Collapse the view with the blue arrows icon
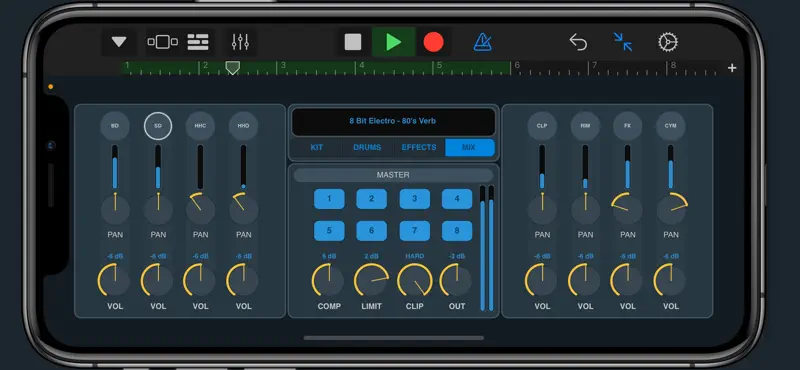This screenshot has width=800, height=370. 622,42
